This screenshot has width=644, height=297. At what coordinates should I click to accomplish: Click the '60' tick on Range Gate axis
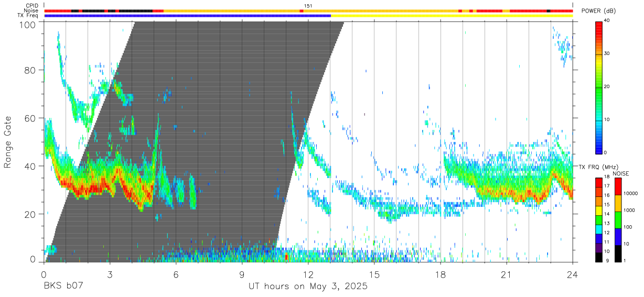click(31, 118)
